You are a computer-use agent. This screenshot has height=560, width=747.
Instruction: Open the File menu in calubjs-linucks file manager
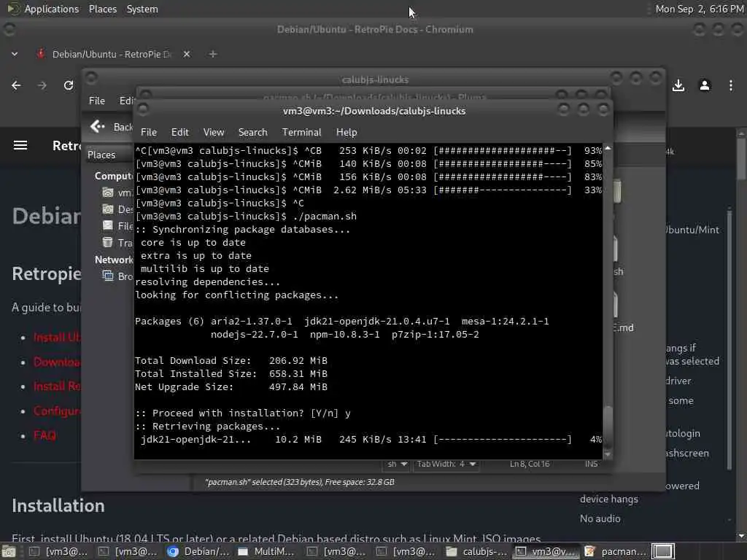(x=97, y=101)
